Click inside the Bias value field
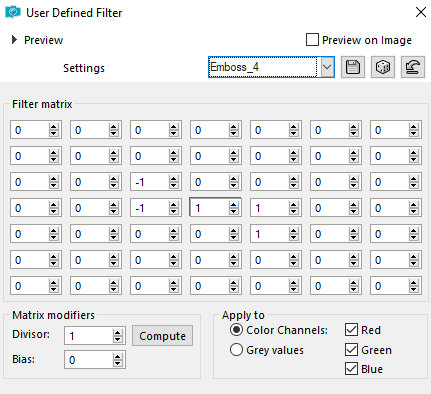 tap(89, 360)
